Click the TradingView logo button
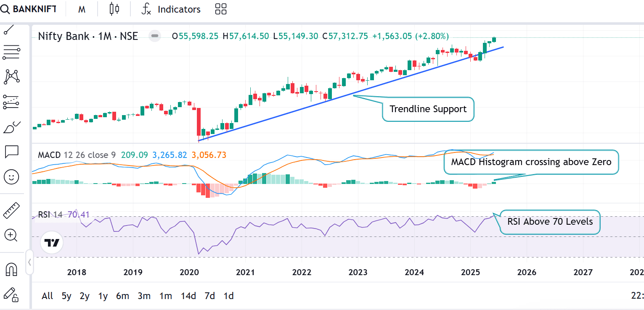The height and width of the screenshot is (310, 644). point(52,243)
